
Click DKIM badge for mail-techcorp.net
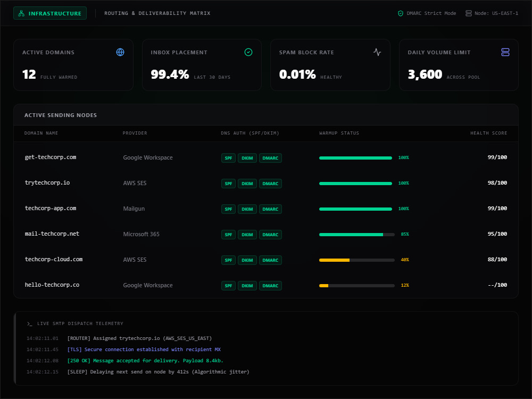click(x=247, y=235)
